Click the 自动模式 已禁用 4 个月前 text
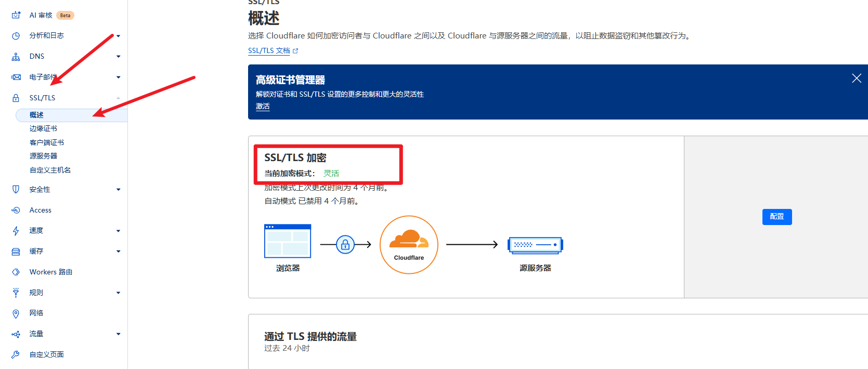This screenshot has width=868, height=369. tap(312, 201)
